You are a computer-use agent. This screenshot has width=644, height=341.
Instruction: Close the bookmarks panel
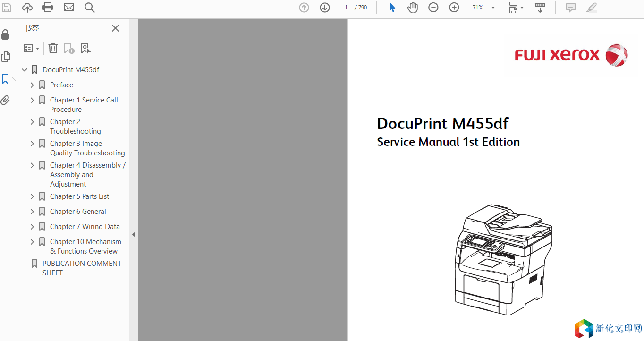(x=115, y=28)
